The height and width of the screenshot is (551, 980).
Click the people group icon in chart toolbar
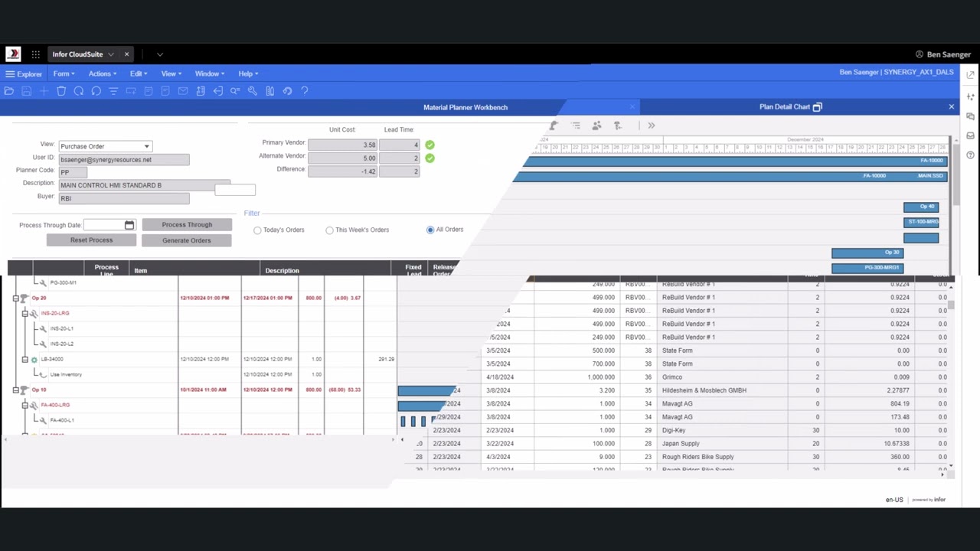tap(596, 126)
